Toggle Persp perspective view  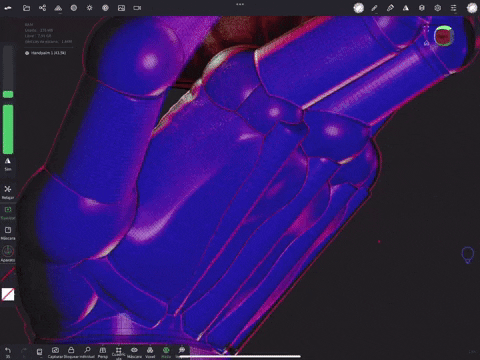point(103,352)
